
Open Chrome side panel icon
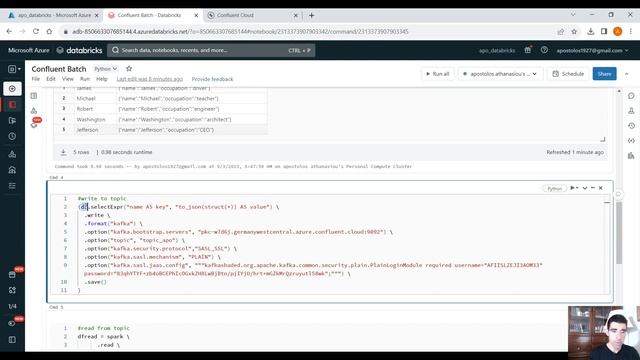pos(604,31)
